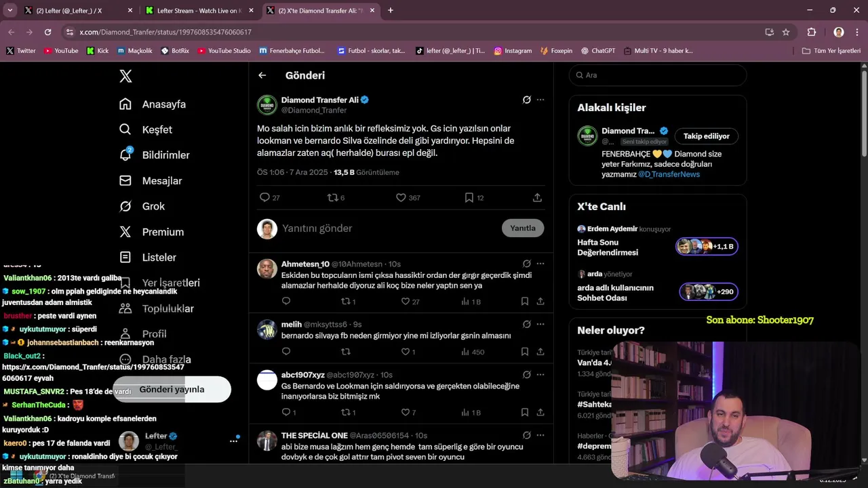Open the tab search dropdown arrow

click(x=9, y=10)
